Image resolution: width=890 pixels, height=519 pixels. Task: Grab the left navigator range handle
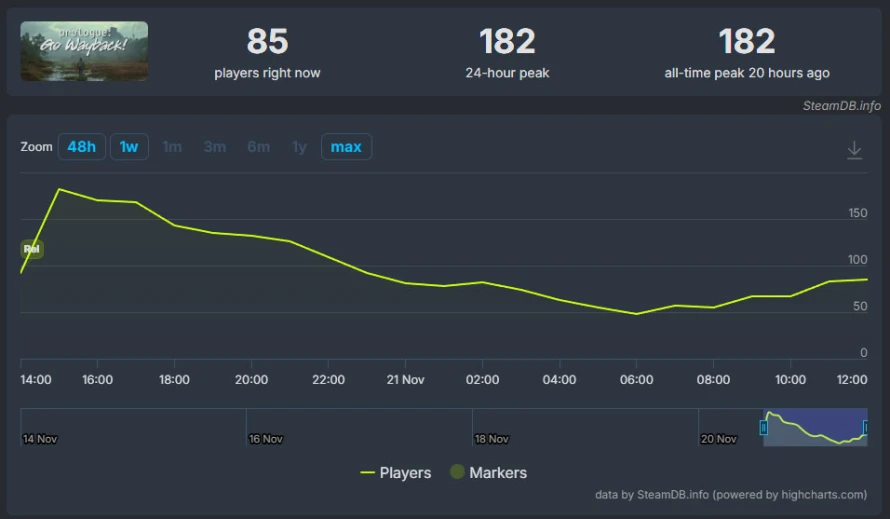[763, 427]
